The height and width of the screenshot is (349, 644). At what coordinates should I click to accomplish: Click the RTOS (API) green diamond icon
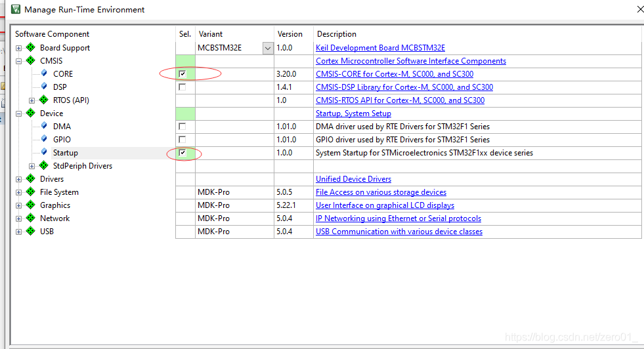(x=44, y=100)
